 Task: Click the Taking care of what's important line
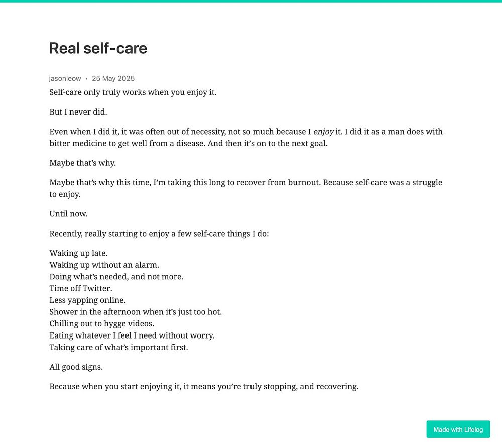tap(118, 348)
